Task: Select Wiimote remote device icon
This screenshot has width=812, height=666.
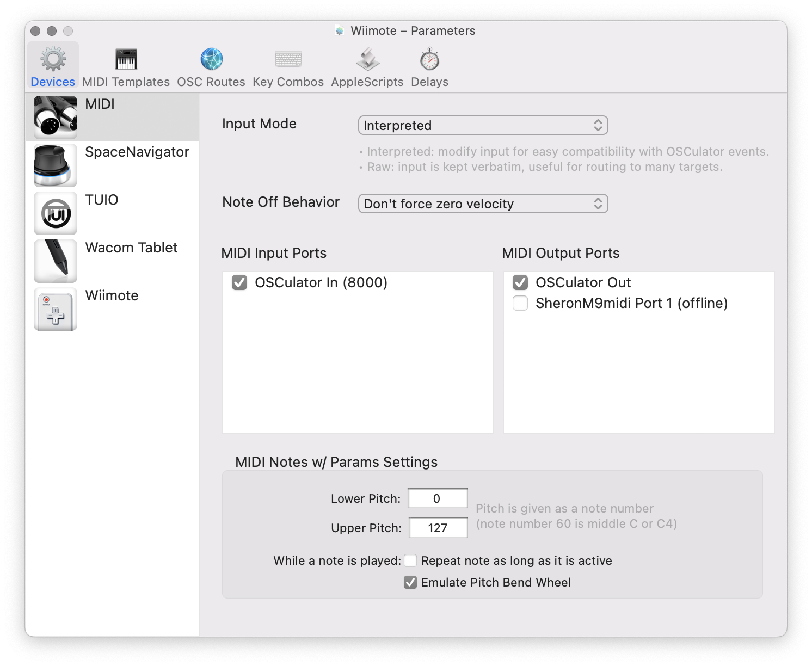Action: (56, 309)
